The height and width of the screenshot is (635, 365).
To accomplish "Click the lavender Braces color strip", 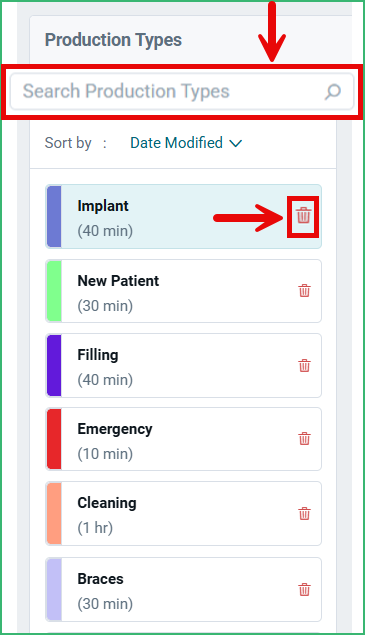I will pos(54,589).
